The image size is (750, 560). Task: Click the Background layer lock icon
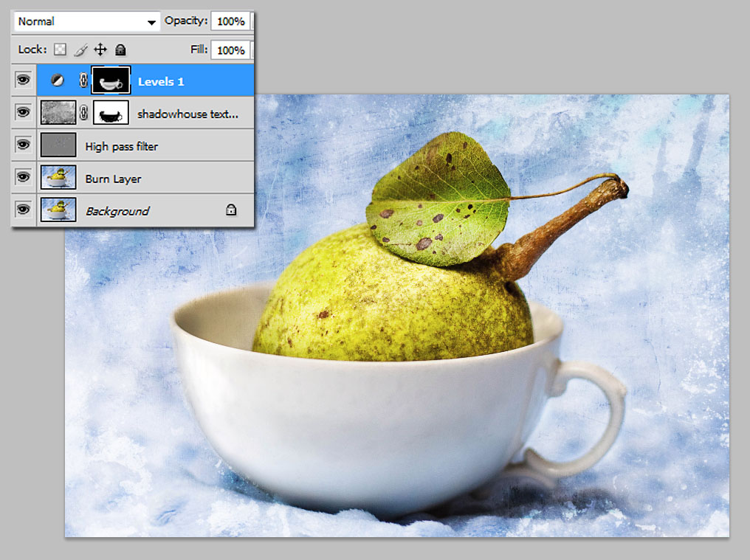[231, 210]
